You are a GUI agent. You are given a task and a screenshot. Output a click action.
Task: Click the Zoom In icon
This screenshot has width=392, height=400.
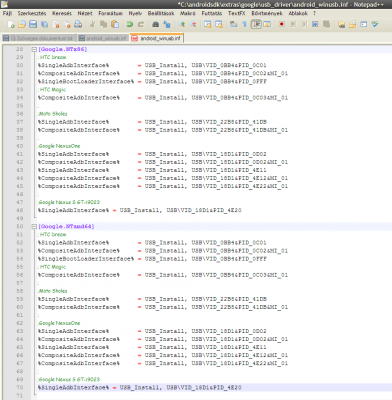coord(182,24)
